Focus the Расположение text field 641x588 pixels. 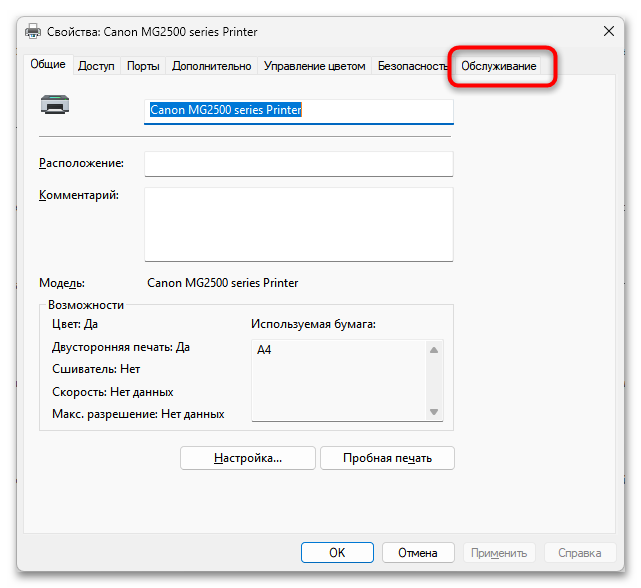coord(299,164)
